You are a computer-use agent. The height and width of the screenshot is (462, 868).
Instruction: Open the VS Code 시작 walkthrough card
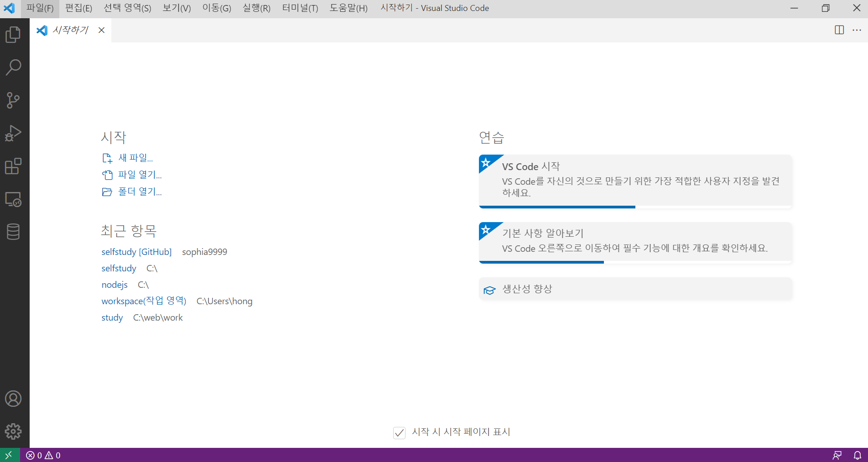point(635,181)
